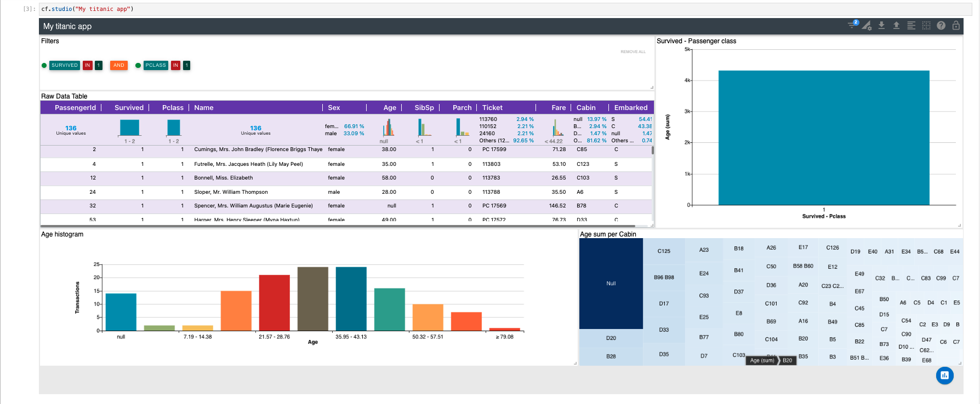
Task: Click the null bar in Age histogram
Action: (121, 312)
